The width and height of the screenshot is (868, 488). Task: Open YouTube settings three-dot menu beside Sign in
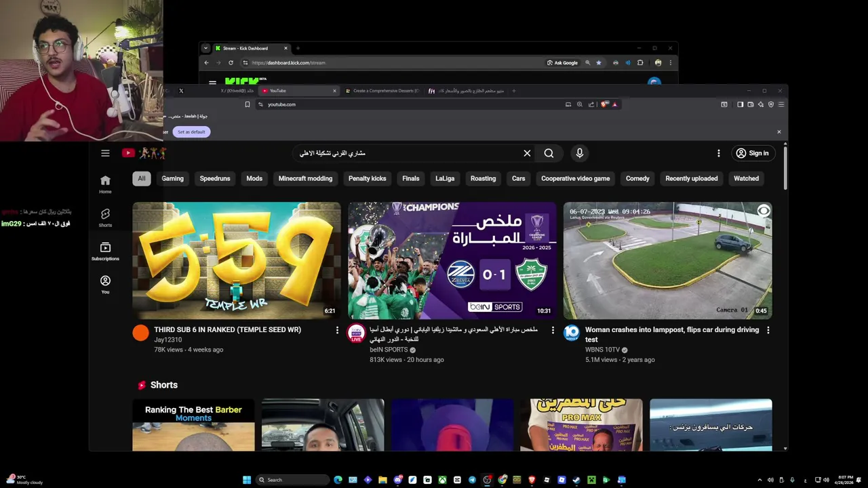tap(719, 153)
